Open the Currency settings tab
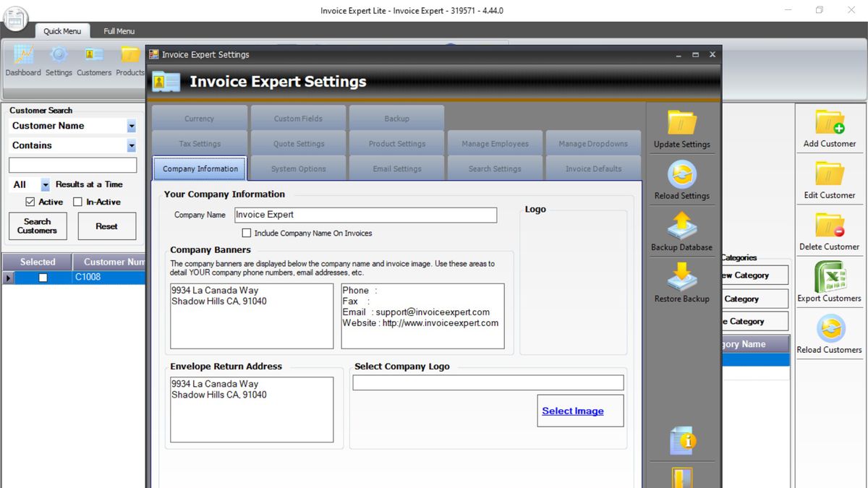 pyautogui.click(x=199, y=118)
